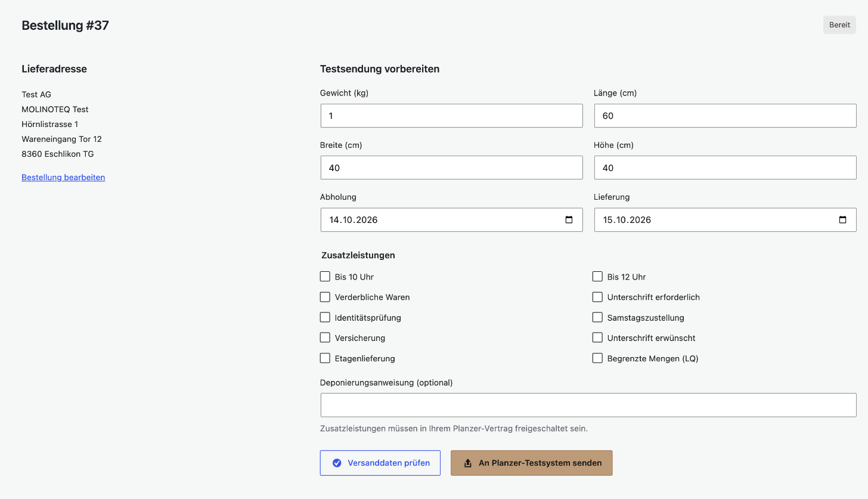Viewport: 868px width, 499px height.
Task: Click the Planzer-Vertrag hint text
Action: point(454,428)
